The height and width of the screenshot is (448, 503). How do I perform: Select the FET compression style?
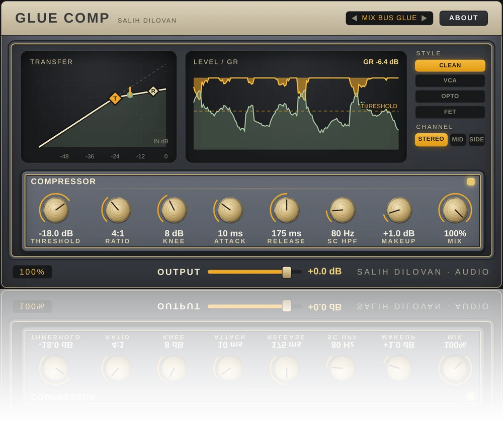(450, 112)
